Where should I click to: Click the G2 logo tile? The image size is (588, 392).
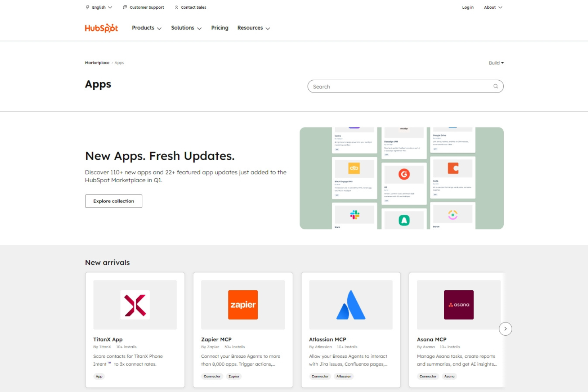[403, 174]
